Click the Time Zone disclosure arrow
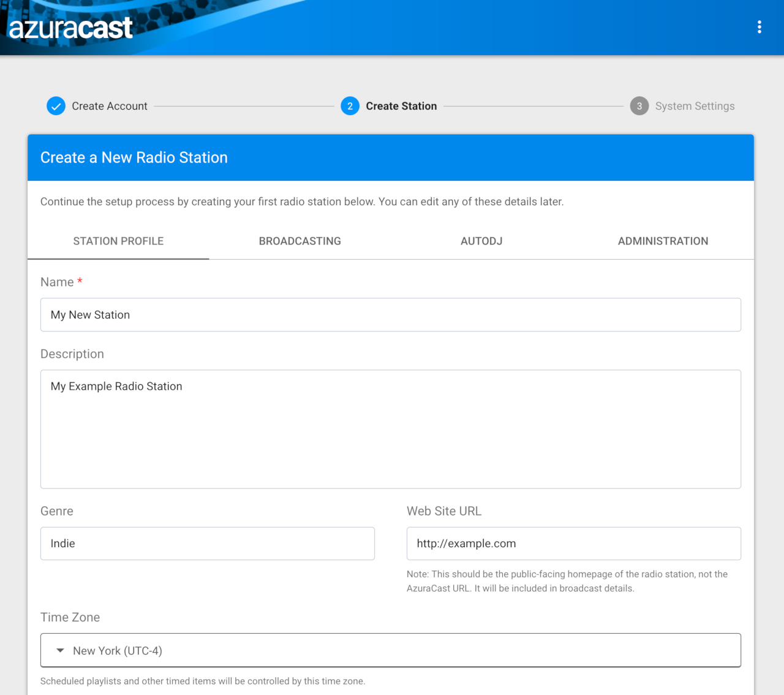Screen dimensions: 784x695 click(59, 650)
